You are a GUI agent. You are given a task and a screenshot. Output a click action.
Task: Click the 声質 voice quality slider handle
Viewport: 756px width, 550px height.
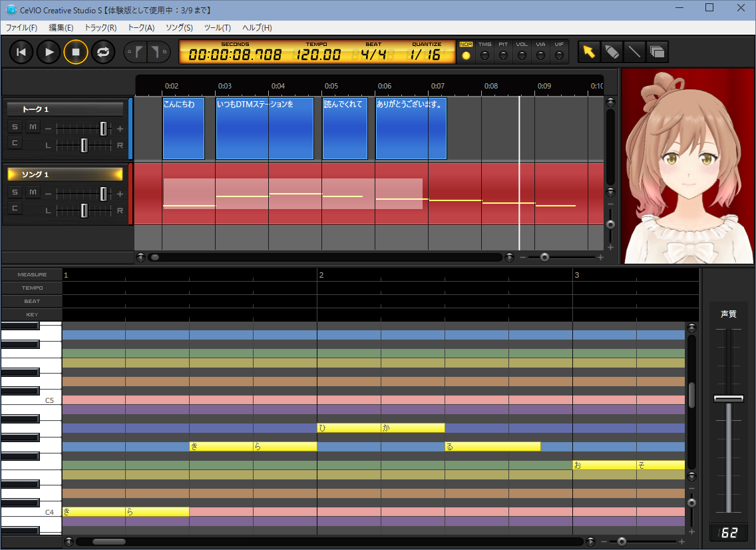(x=728, y=398)
